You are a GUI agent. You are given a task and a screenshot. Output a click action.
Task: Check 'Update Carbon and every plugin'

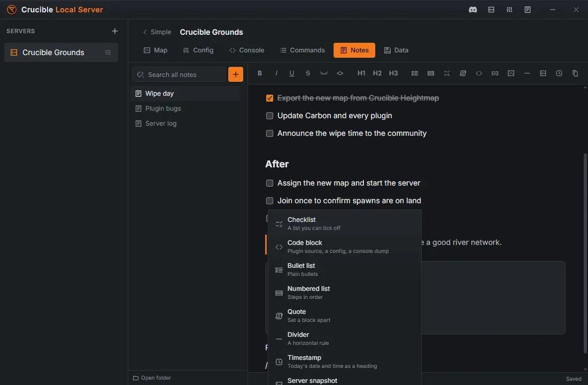[269, 115]
